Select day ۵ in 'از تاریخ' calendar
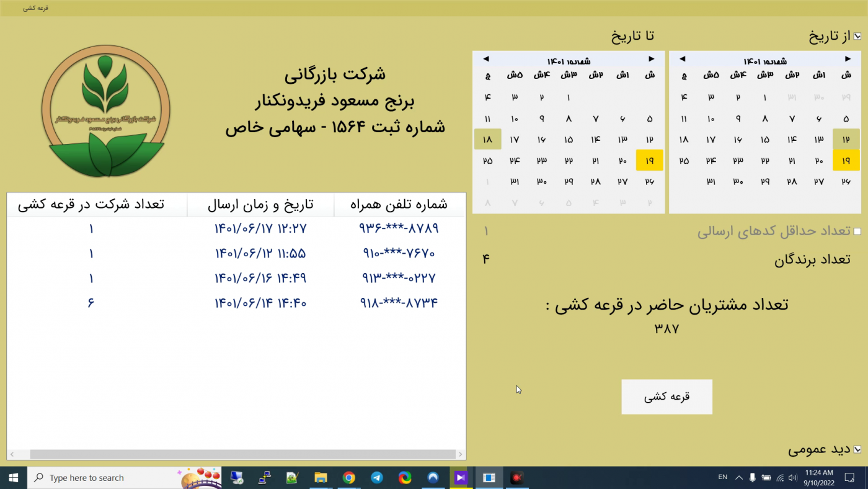 846,119
